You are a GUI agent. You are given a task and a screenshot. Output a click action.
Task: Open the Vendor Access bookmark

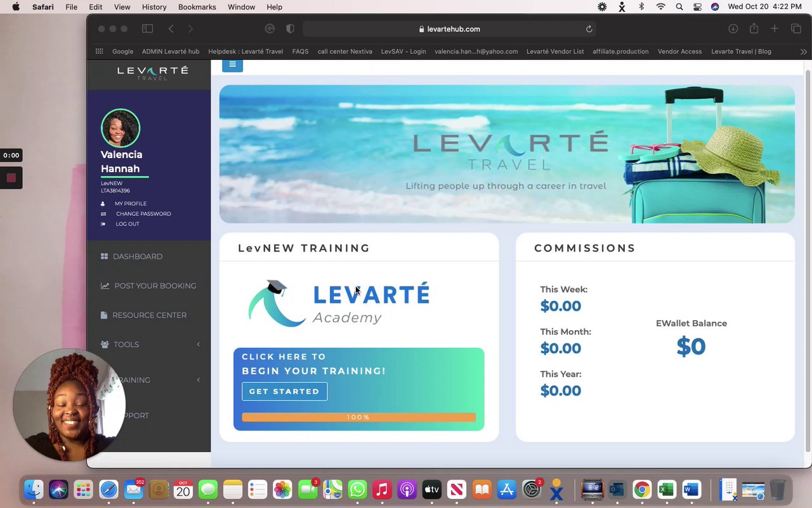click(x=679, y=51)
